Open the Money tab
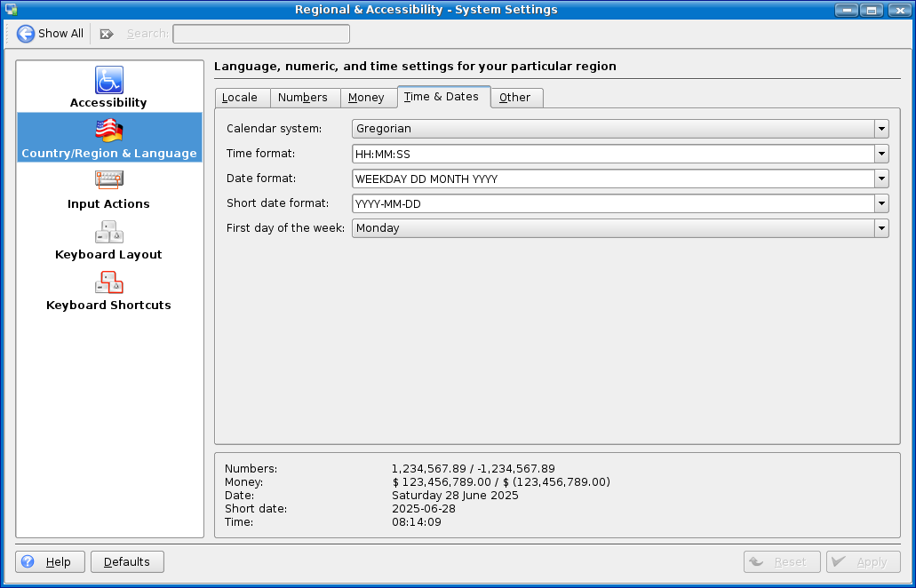This screenshot has height=588, width=916. coord(366,98)
